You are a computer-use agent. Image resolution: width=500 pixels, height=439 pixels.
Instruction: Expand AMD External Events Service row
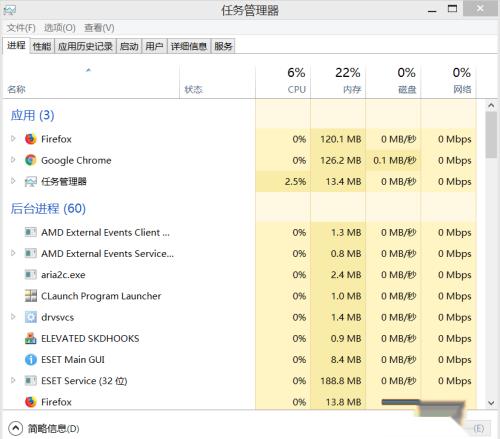13,253
